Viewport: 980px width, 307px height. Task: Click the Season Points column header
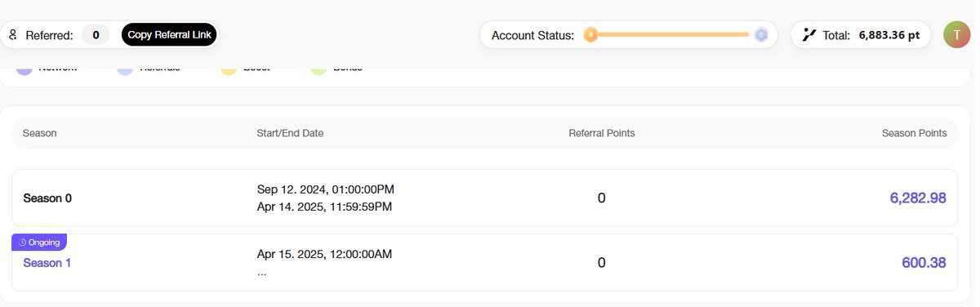tap(915, 133)
